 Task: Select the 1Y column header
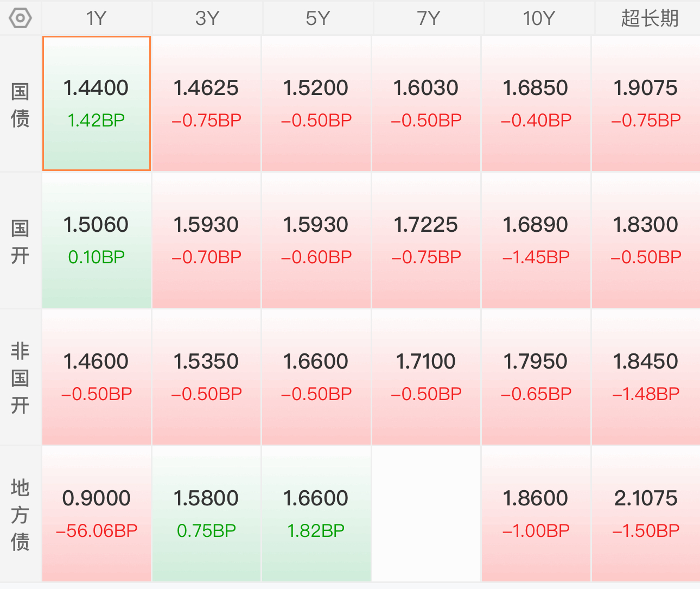click(x=97, y=18)
